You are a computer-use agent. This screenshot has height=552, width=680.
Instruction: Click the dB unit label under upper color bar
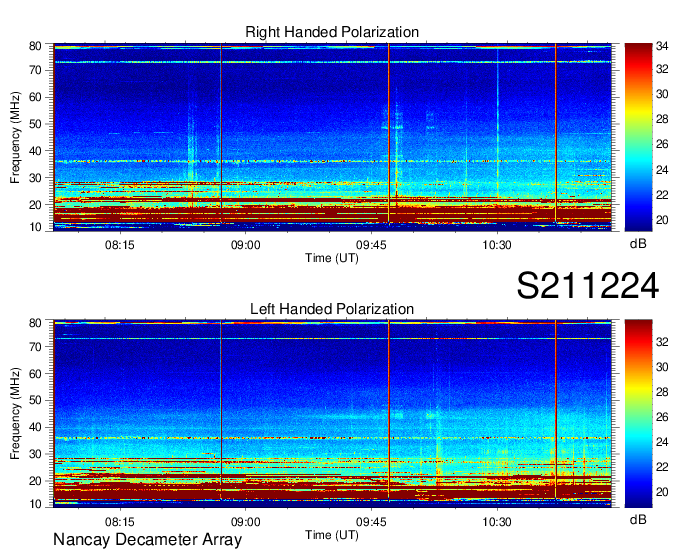pos(638,243)
